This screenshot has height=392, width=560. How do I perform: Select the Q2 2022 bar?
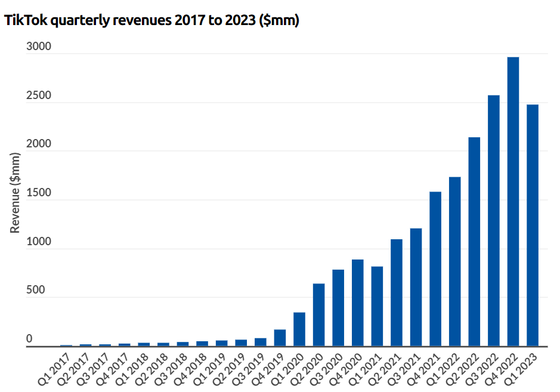coord(474,242)
